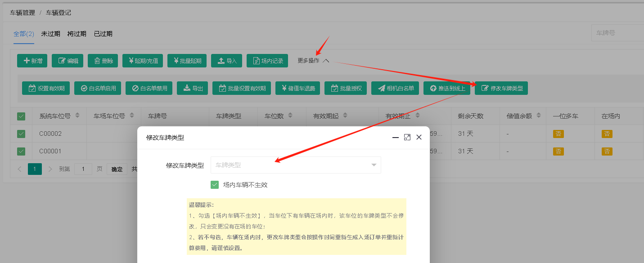Toggle 场内车辆不生效 checkbox
The image size is (644, 263).
click(215, 185)
